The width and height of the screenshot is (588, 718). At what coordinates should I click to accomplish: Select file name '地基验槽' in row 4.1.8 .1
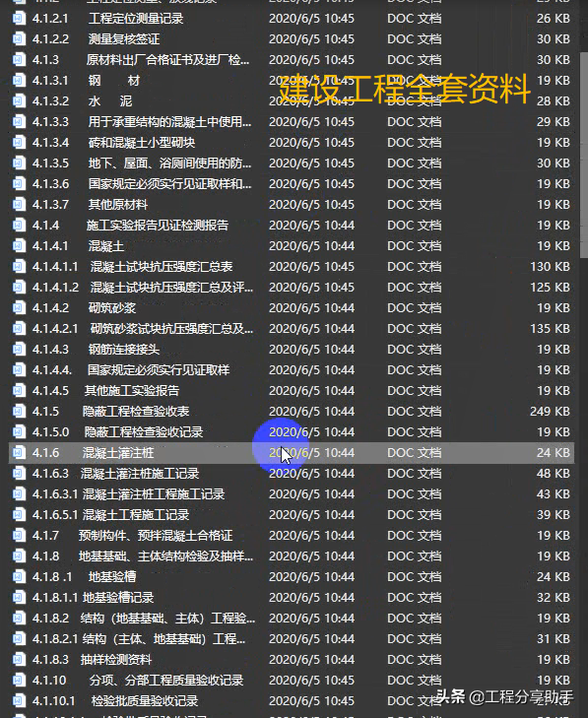tap(111, 576)
